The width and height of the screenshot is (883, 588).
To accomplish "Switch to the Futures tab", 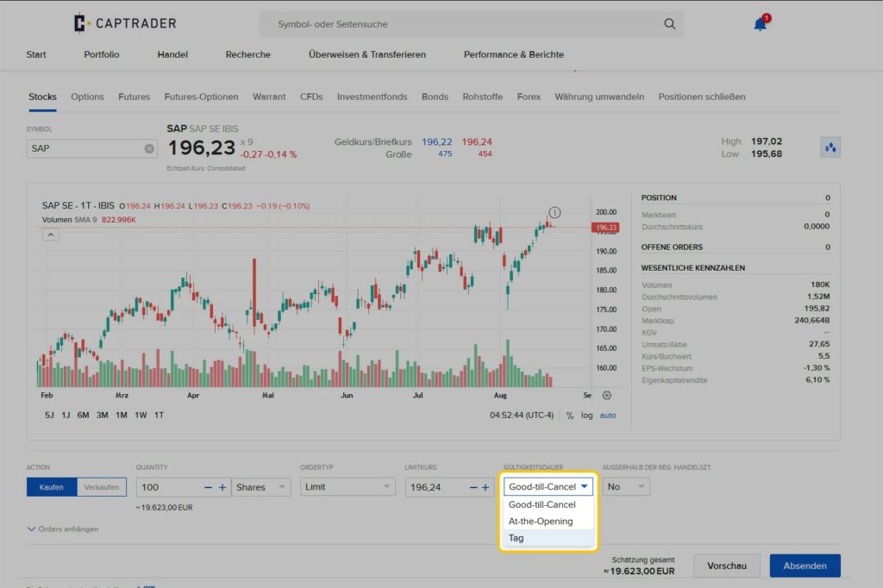I will [x=134, y=97].
